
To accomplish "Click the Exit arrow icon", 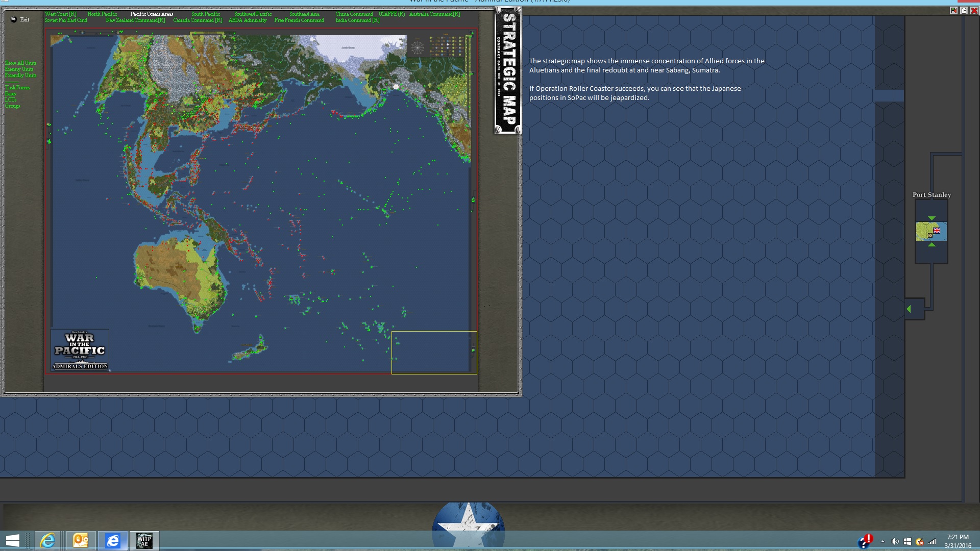I will click(14, 19).
